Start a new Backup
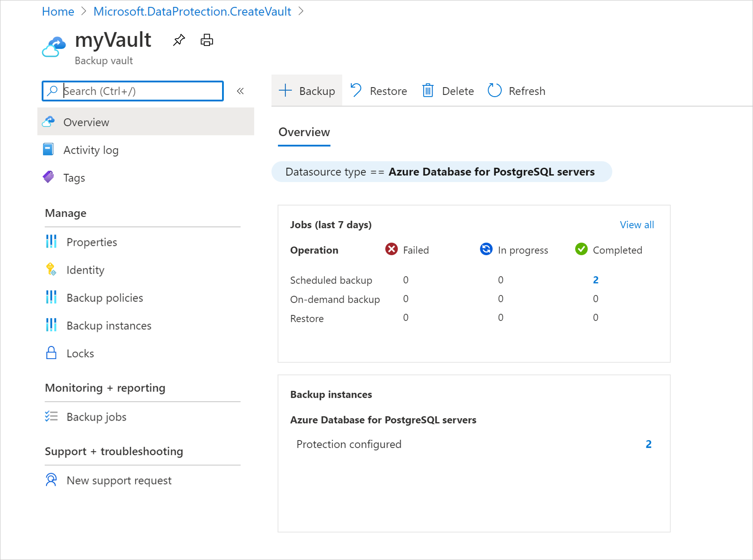This screenshot has width=753, height=560. click(307, 90)
